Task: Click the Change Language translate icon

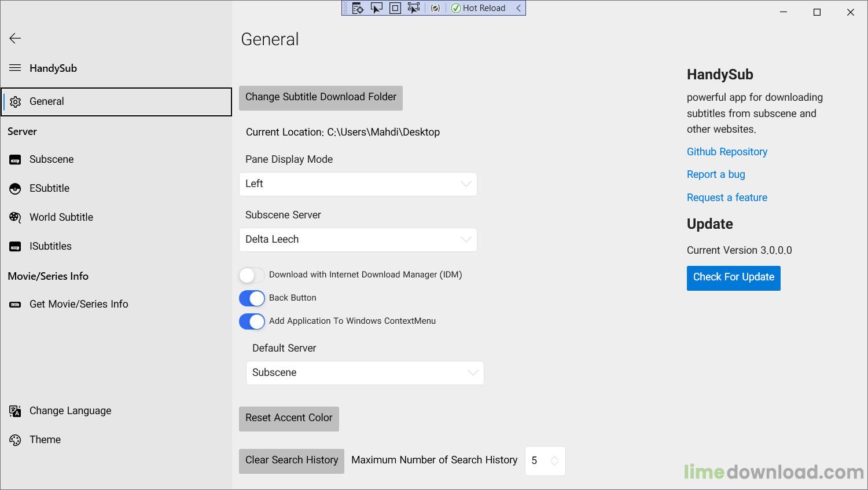Action: 16,411
